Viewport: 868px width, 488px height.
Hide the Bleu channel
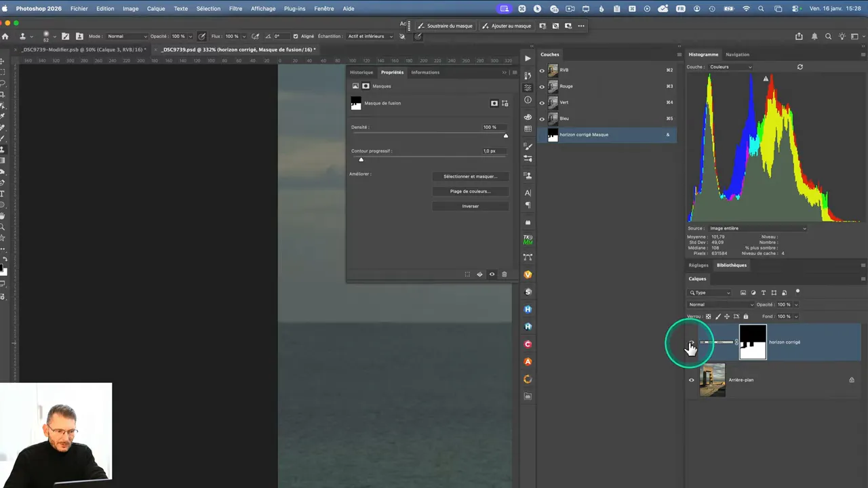[x=542, y=118]
